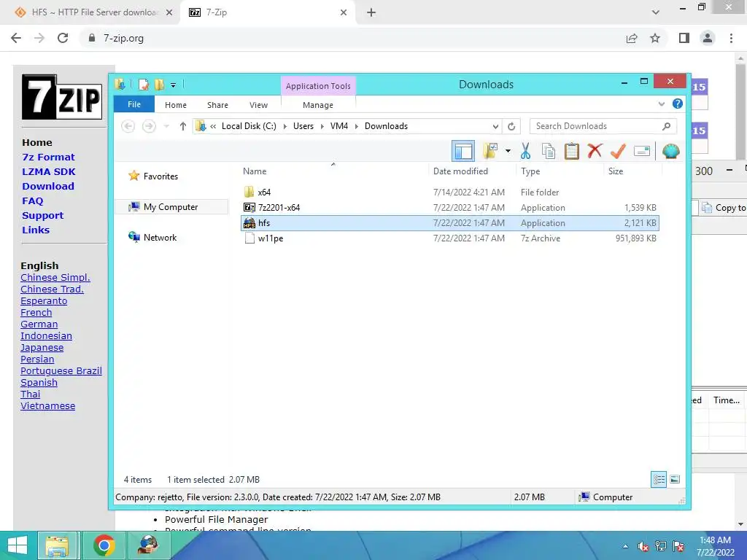
Task: Click Users in the address breadcrumb
Action: coord(303,126)
